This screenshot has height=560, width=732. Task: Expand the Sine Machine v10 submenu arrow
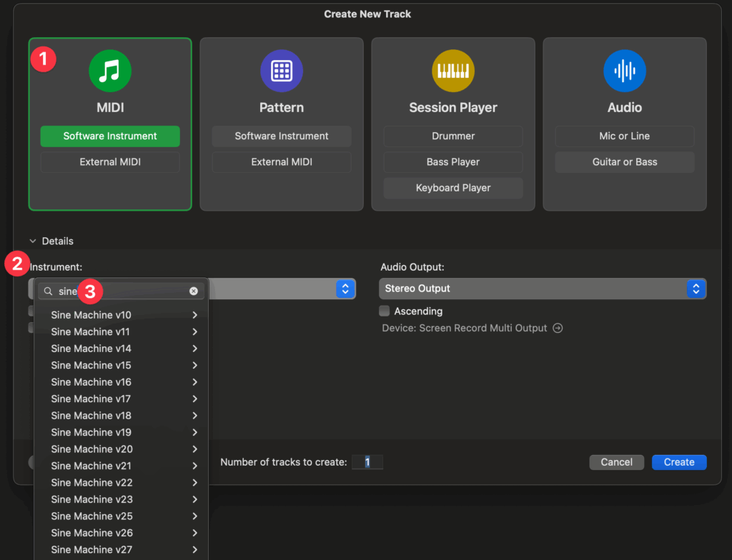point(194,315)
